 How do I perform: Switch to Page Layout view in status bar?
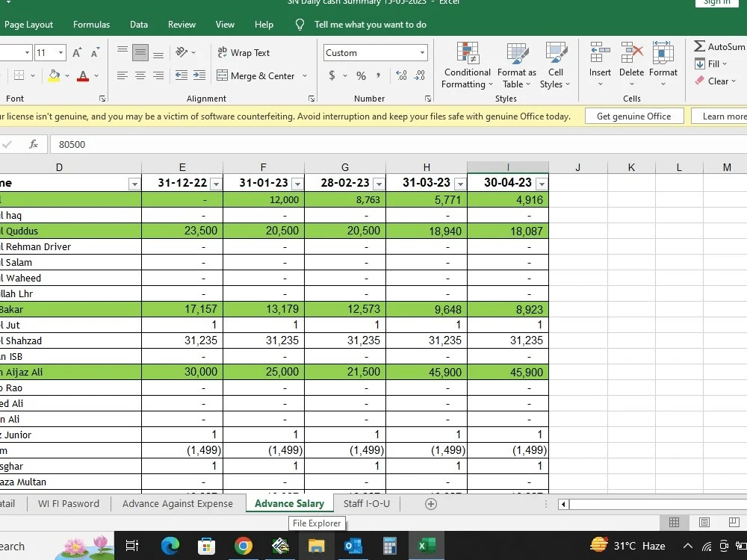[x=704, y=523]
